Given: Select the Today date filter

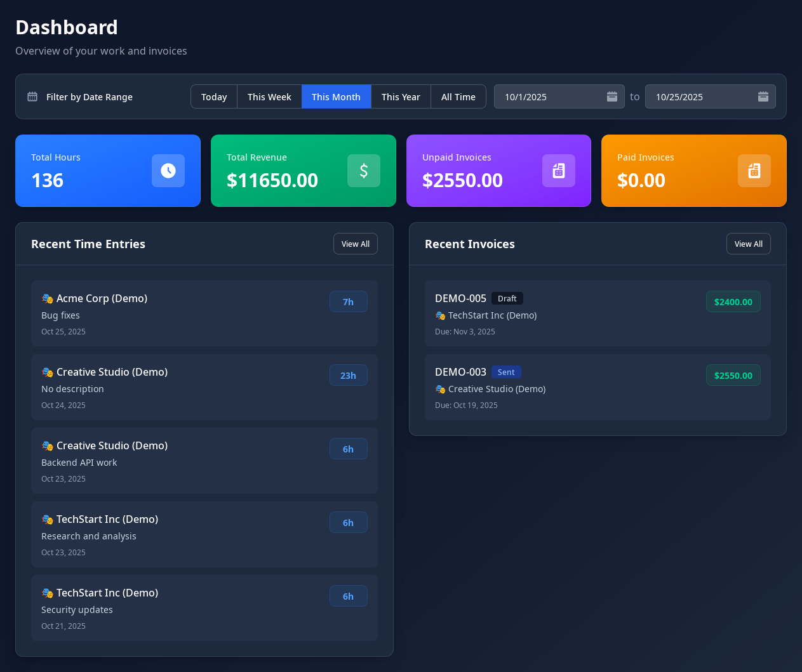Looking at the screenshot, I should 214,96.
